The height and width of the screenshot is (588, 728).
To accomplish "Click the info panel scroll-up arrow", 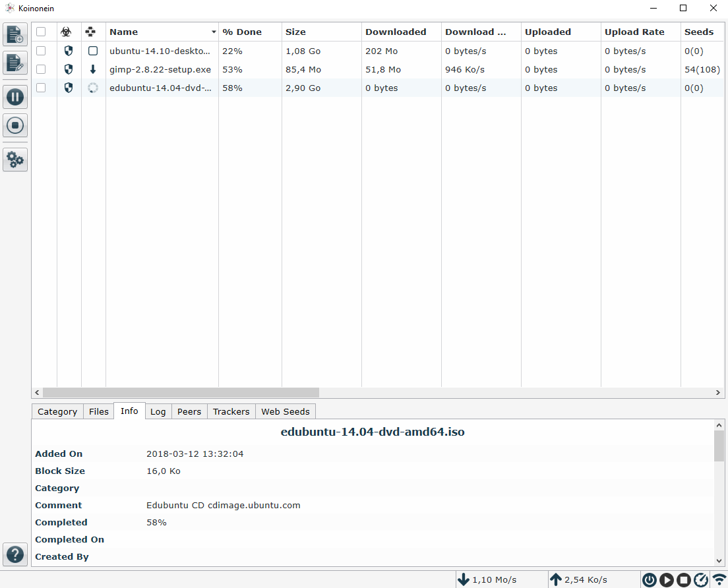I will pos(719,425).
